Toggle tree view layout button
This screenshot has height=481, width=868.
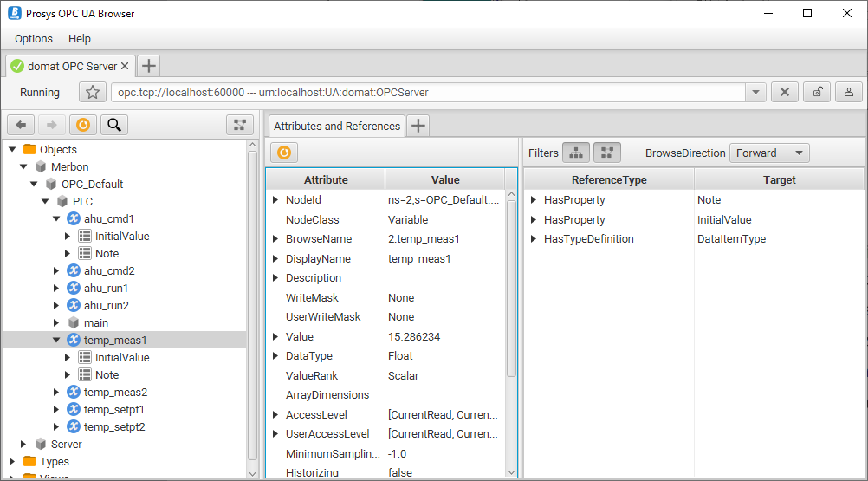(x=240, y=125)
